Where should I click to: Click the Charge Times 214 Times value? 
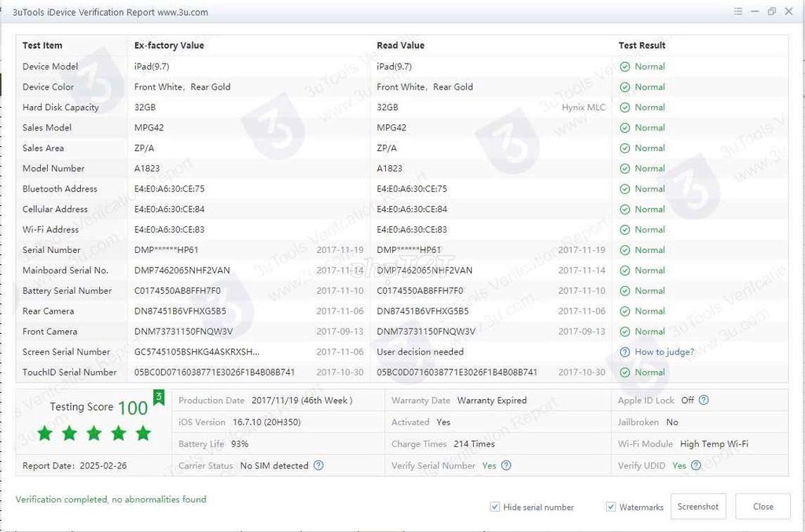coord(474,444)
